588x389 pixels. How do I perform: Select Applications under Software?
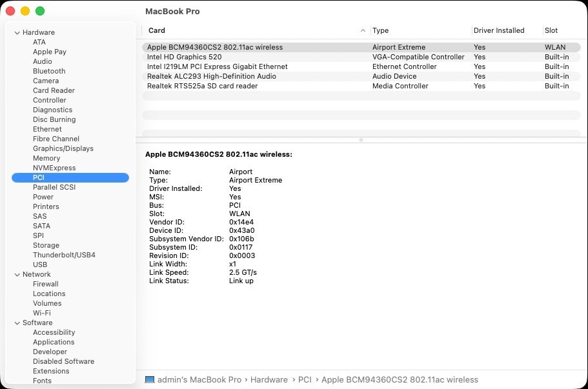pos(54,342)
